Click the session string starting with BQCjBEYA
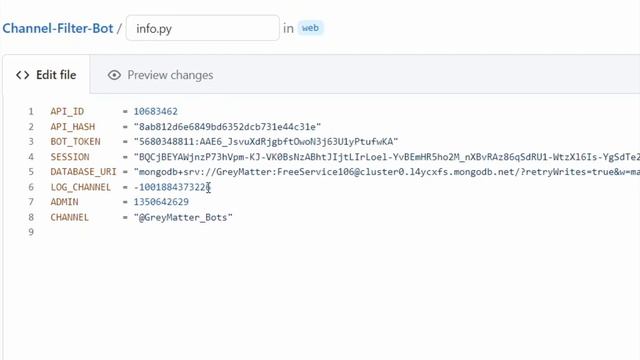The height and width of the screenshot is (360, 640). [x=387, y=157]
